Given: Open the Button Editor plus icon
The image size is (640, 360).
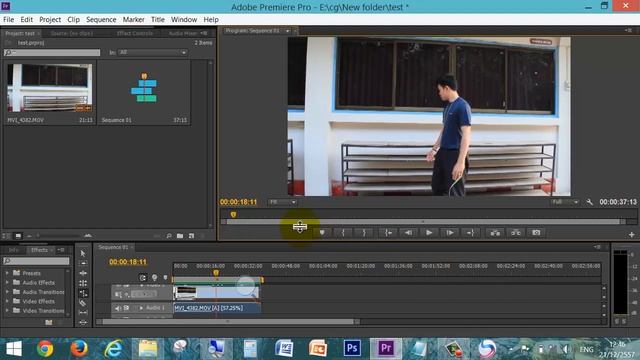Looking at the screenshot, I should (631, 235).
